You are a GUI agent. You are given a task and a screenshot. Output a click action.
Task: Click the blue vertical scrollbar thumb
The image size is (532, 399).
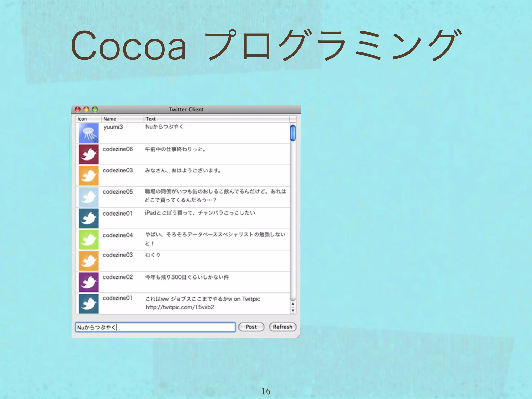click(293, 133)
